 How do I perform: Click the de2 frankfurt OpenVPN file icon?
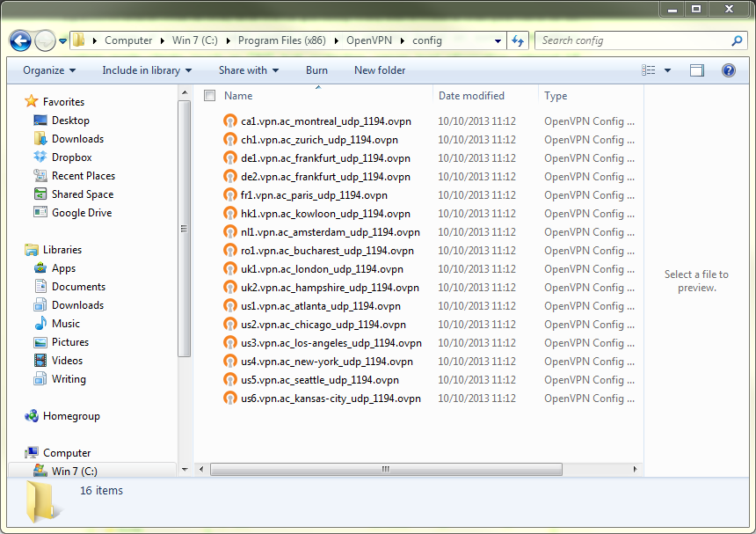click(230, 177)
